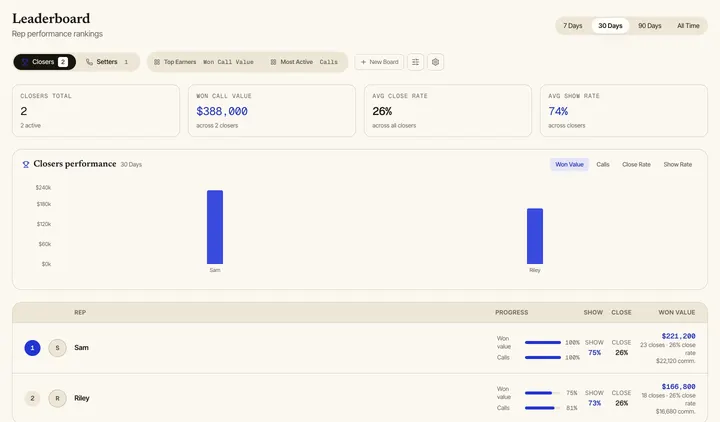Switch to the 90 Days range
The width and height of the screenshot is (720, 422).
pos(649,26)
